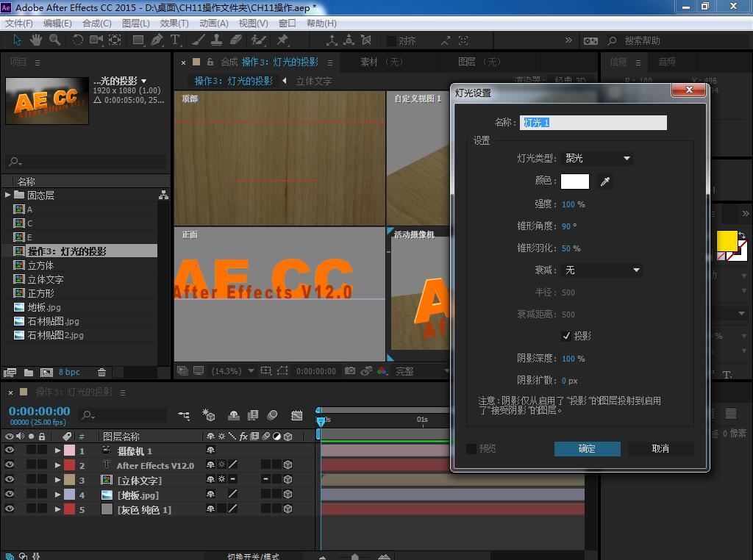
Task: Open the Interpret Footage icon in project panel
Action: click(10, 373)
